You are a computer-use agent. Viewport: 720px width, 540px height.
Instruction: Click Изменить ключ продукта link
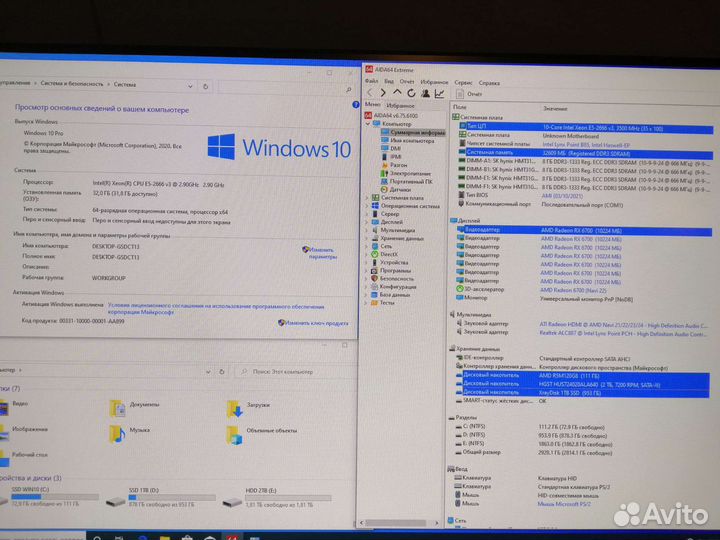click(314, 323)
